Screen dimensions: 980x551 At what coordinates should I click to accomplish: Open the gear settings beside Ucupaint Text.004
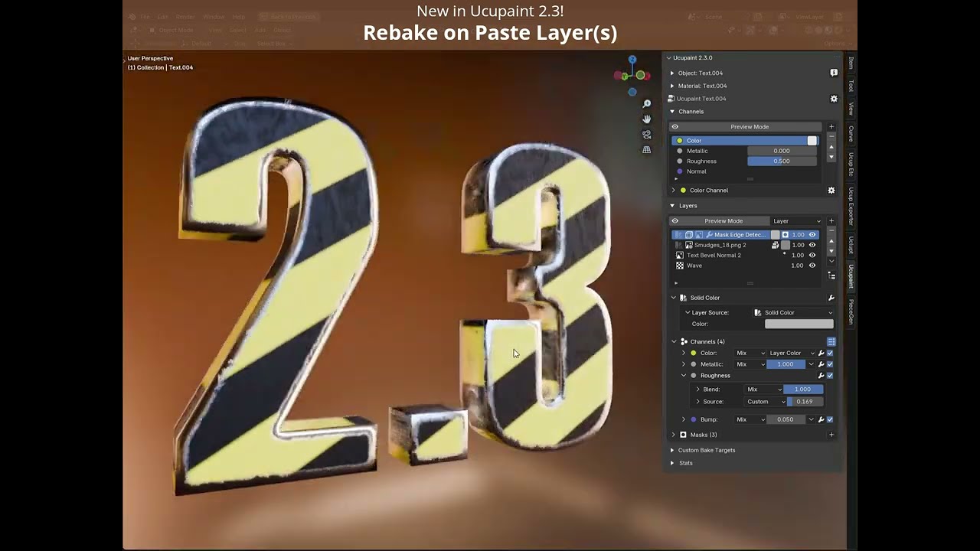[x=834, y=99]
